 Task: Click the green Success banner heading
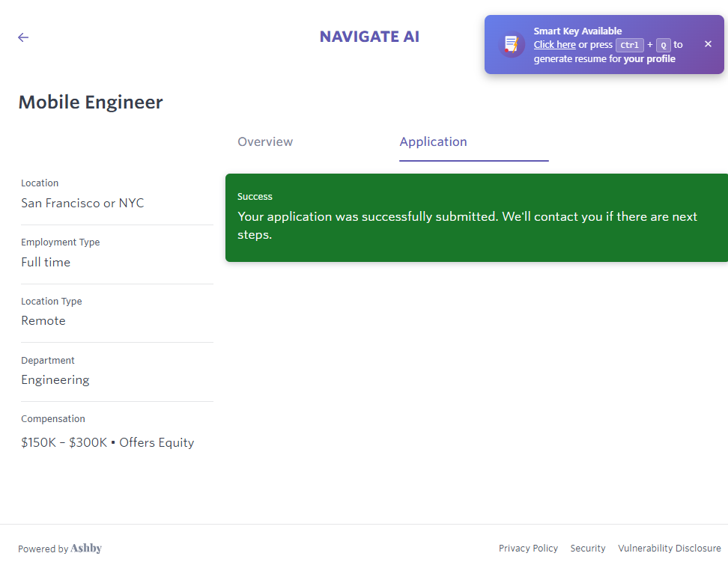[255, 197]
